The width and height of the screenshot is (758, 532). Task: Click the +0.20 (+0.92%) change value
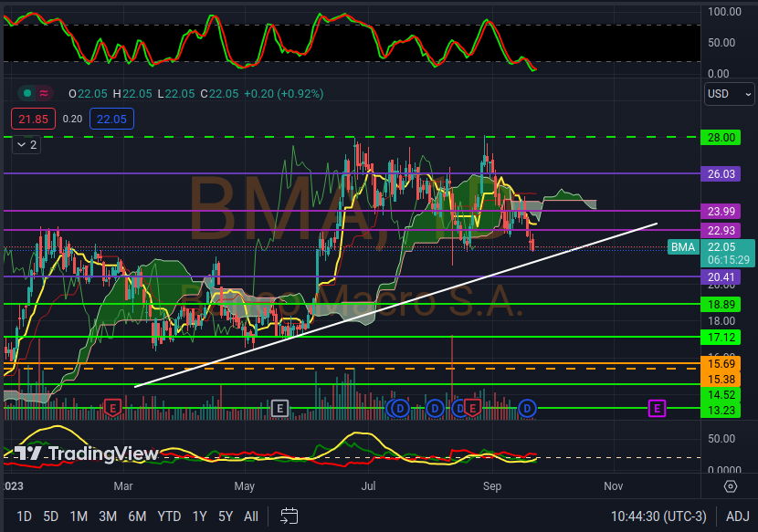pos(284,94)
